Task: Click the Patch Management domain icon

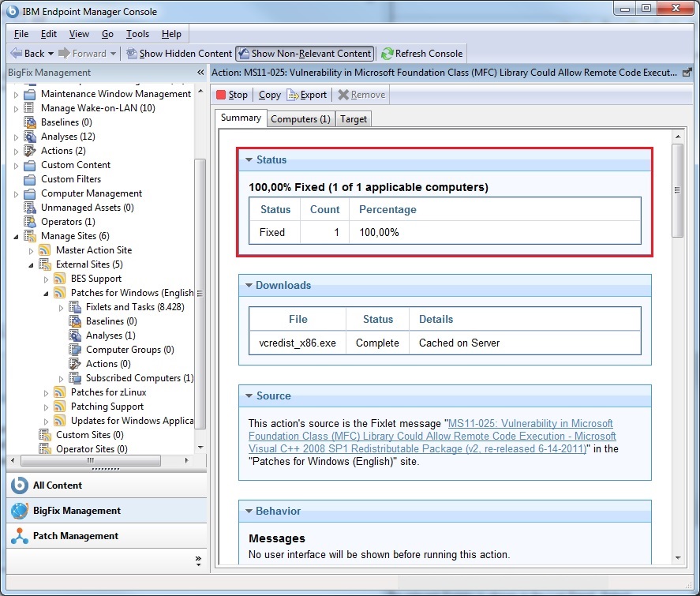Action: 20,536
